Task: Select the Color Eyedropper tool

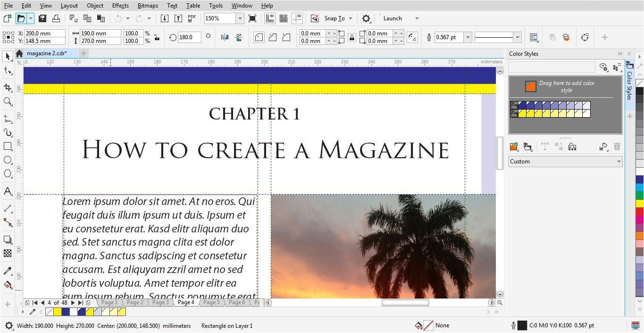Action: tap(7, 270)
